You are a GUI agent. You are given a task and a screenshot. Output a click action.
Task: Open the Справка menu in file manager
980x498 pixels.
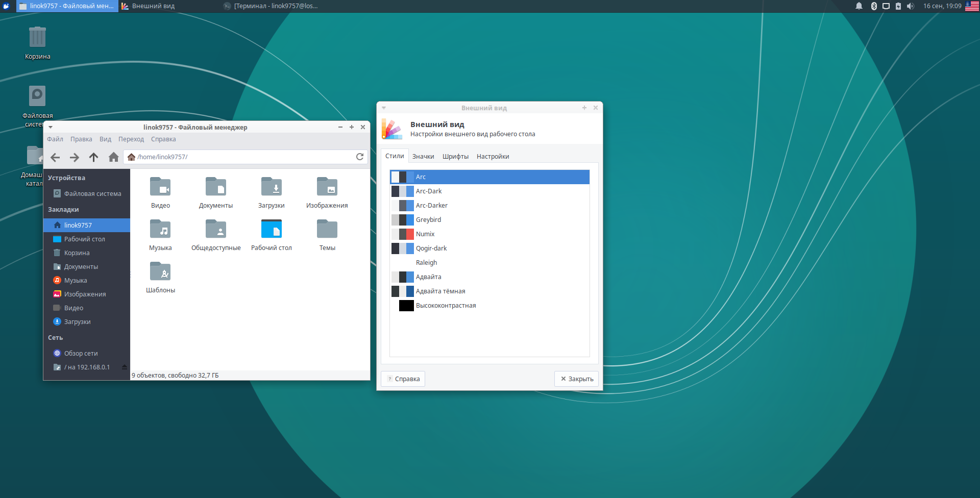(x=163, y=139)
